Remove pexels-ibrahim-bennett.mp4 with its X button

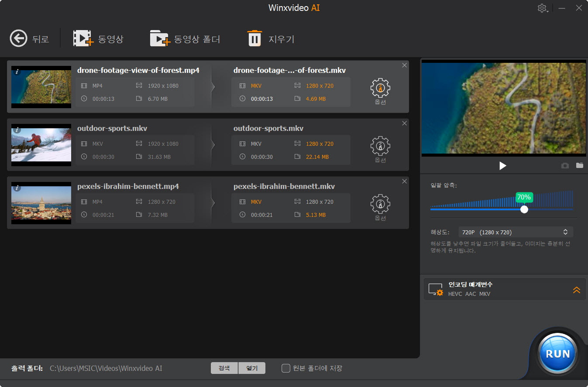click(x=404, y=181)
